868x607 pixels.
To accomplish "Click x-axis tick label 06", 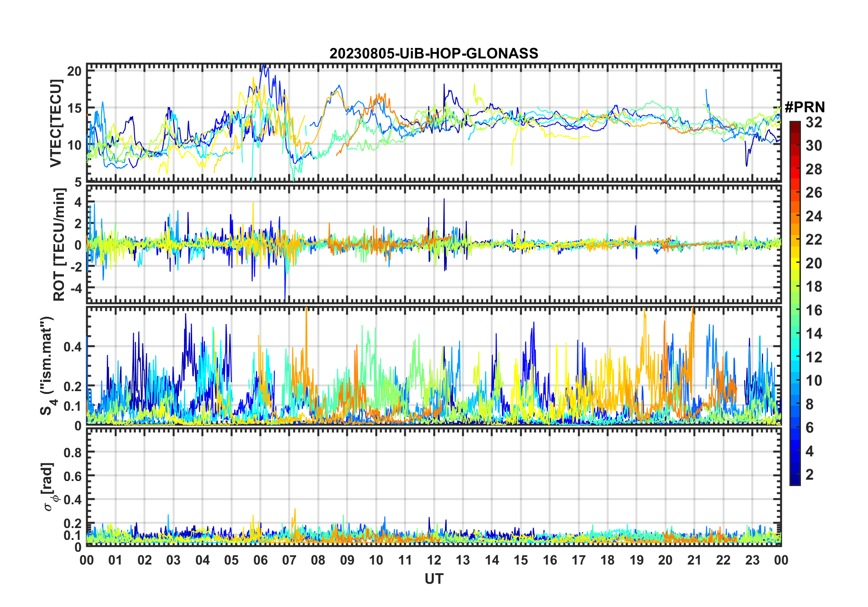I will [x=260, y=560].
